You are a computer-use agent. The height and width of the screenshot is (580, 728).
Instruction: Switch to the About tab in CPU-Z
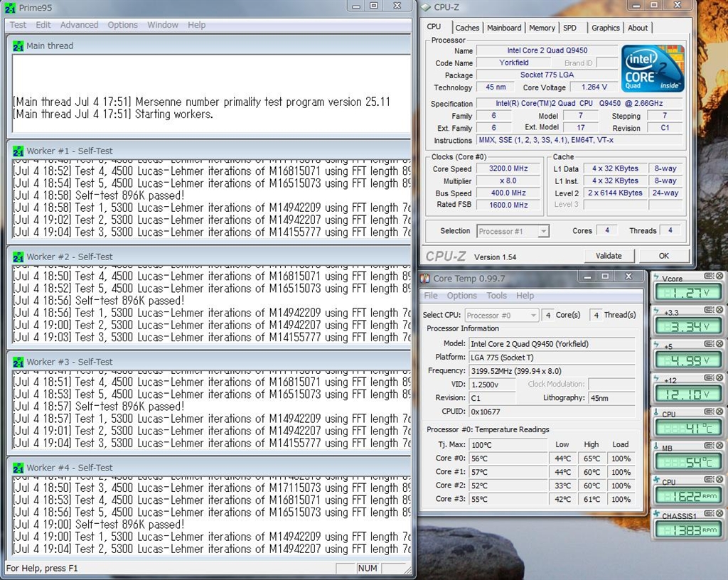coord(638,28)
